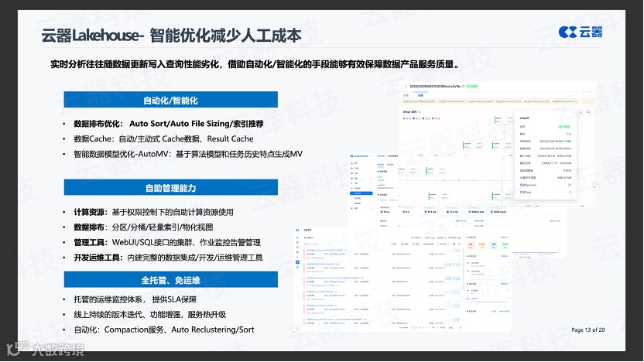Select the bullet '计算资源:基于权限控制下的自助计算资源使用'
Image resolution: width=644 pixels, height=362 pixels.
point(153,212)
